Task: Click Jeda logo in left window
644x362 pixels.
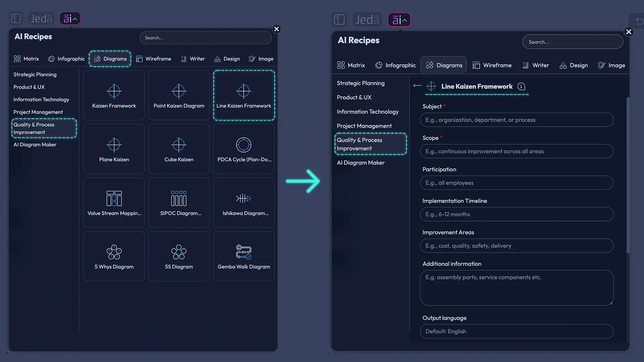Action: tap(41, 18)
